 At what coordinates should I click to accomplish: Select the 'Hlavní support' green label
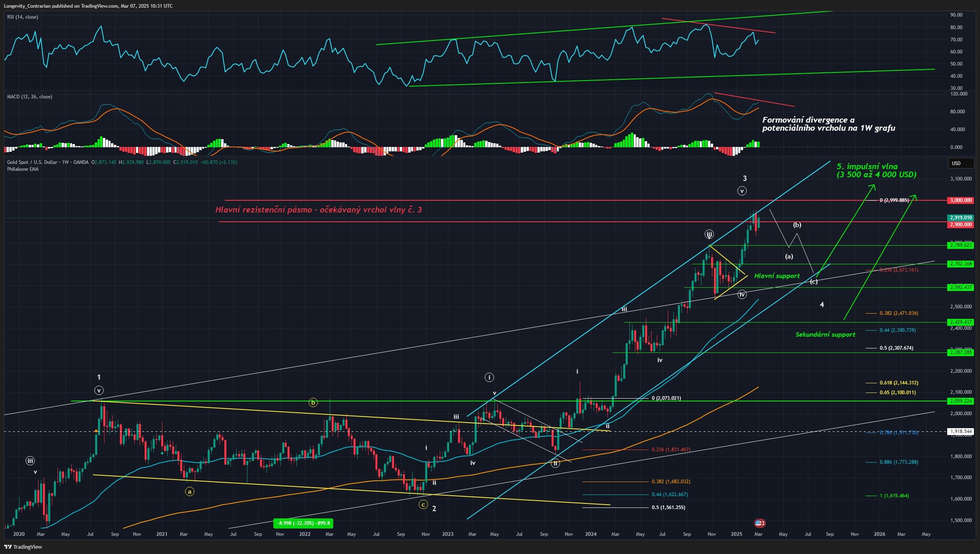click(777, 276)
